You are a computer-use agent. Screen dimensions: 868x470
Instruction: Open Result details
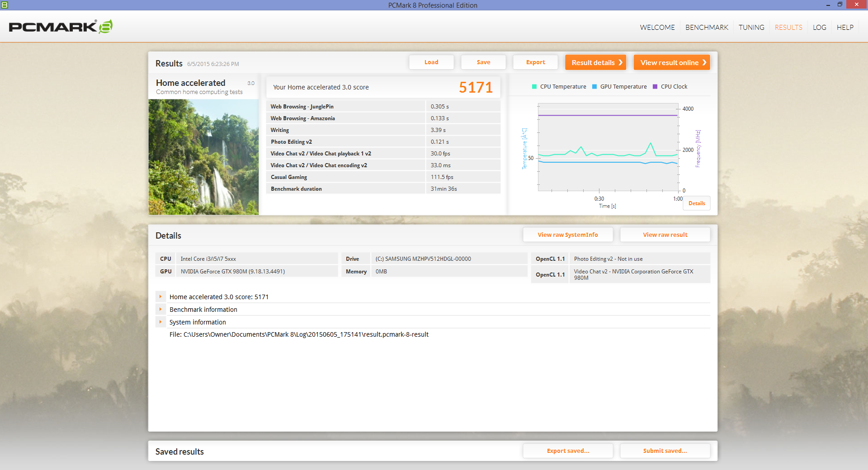595,62
